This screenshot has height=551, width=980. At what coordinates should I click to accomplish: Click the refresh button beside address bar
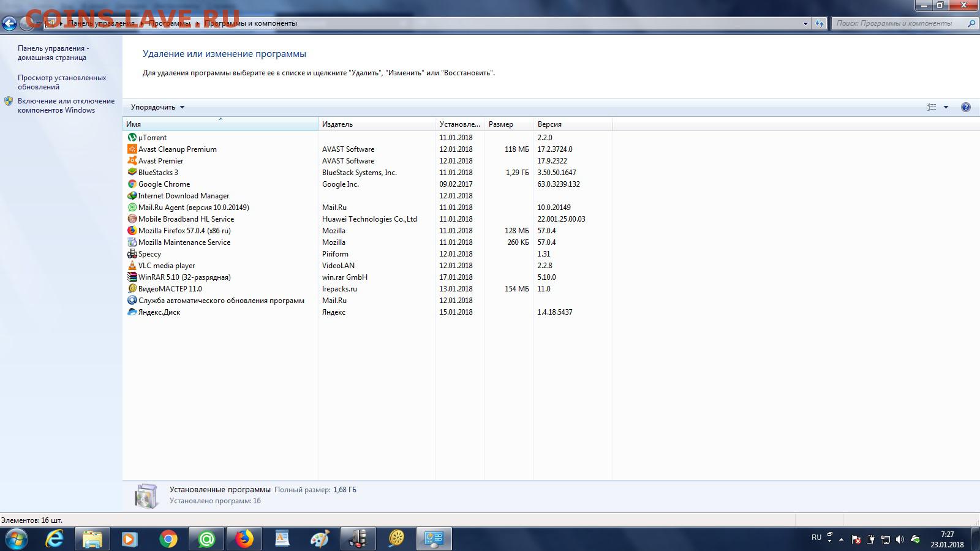pos(820,23)
